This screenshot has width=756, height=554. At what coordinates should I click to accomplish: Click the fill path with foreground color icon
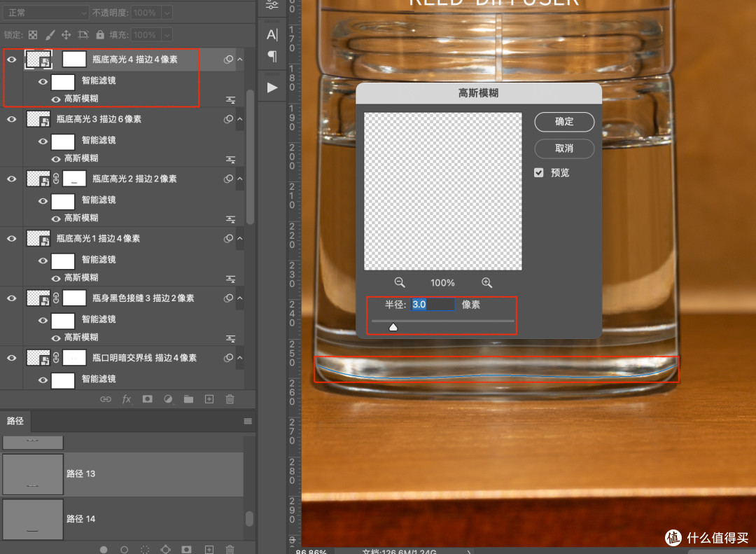(103, 550)
